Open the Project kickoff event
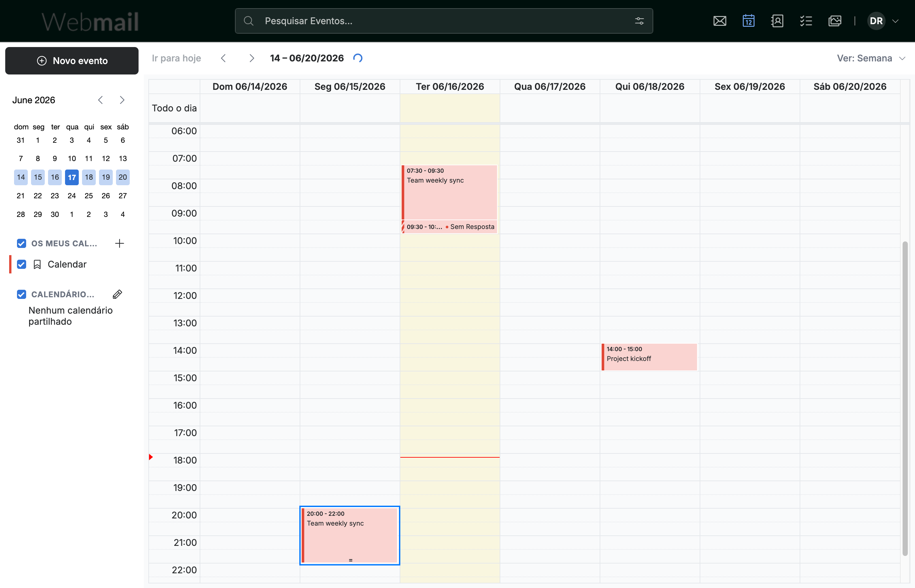The image size is (915, 588). [x=649, y=357]
